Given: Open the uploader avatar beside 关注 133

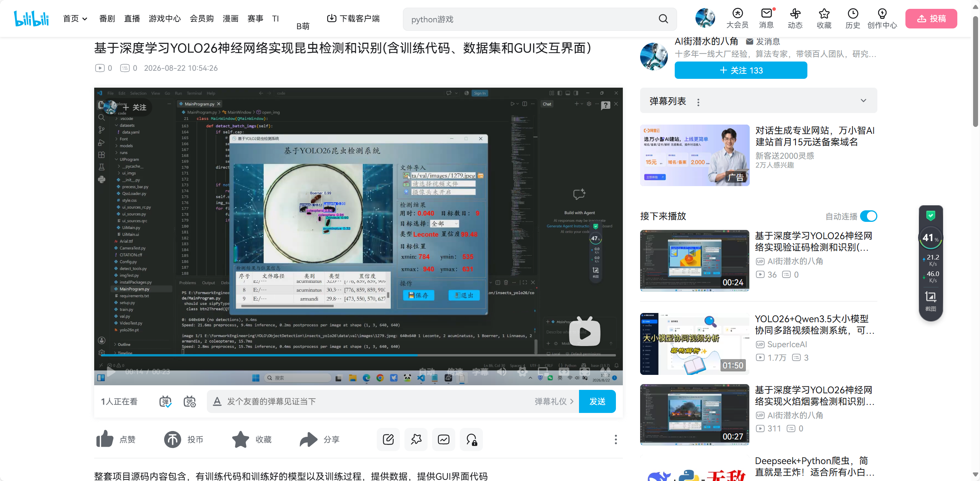Looking at the screenshot, I should 654,57.
